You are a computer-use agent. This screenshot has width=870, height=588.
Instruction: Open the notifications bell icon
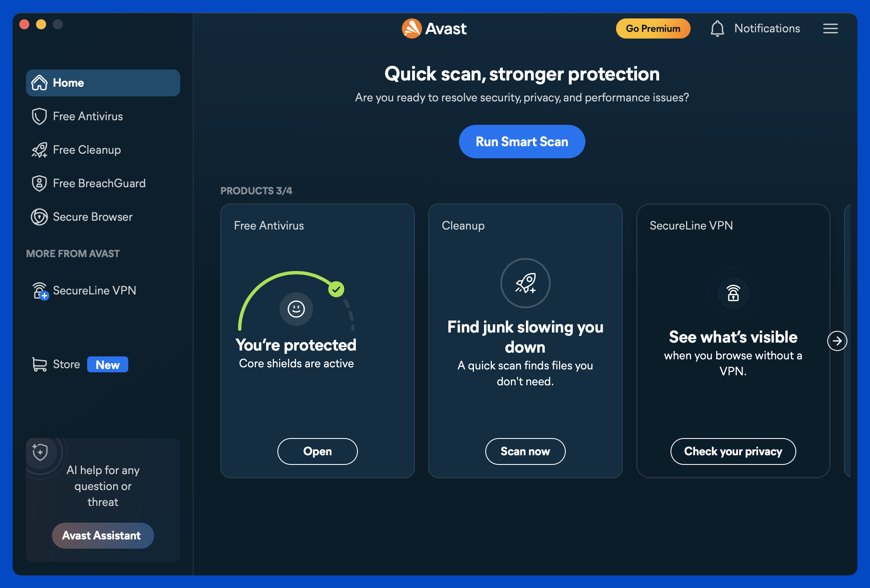(x=717, y=28)
